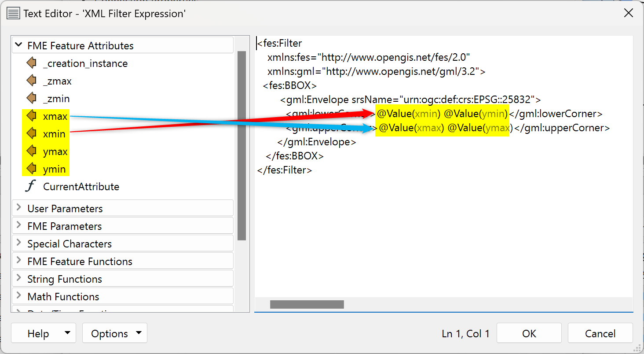
Task: Click the _zmin attribute arrow icon
Action: [x=31, y=99]
